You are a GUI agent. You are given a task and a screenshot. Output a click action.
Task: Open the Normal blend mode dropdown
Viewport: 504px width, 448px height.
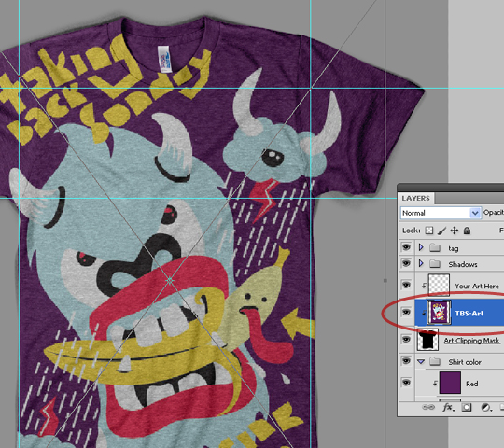441,213
